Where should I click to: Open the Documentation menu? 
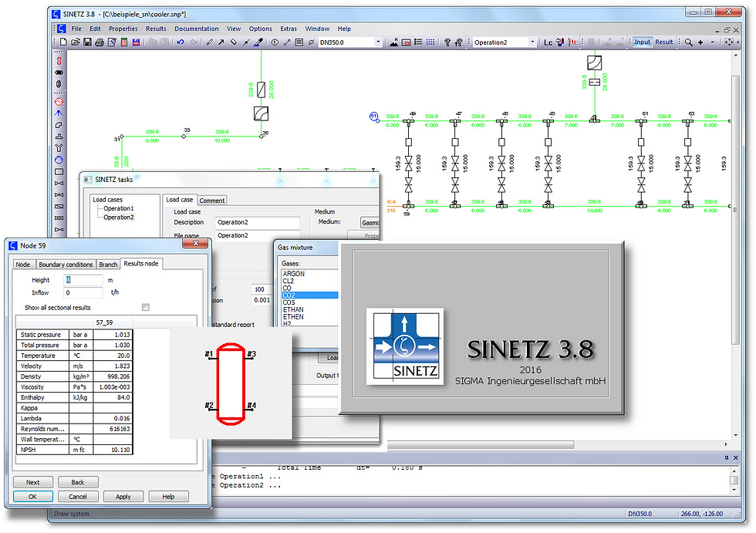pos(196,29)
